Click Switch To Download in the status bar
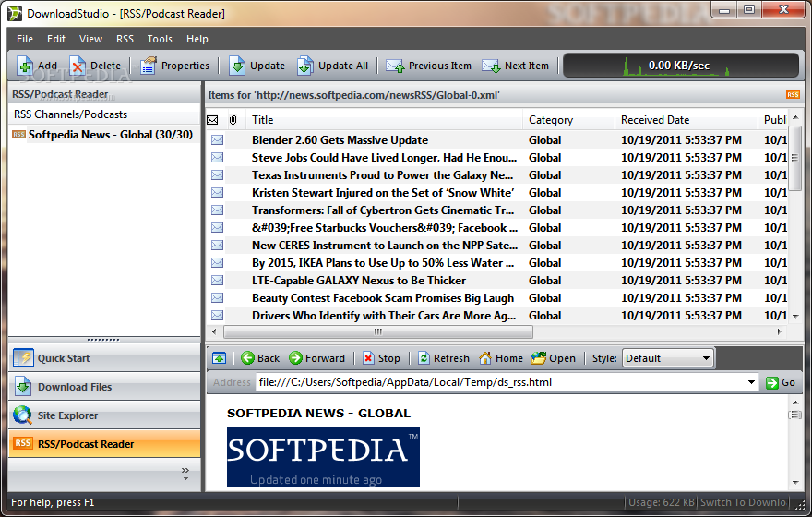This screenshot has height=517, width=812. tap(743, 502)
